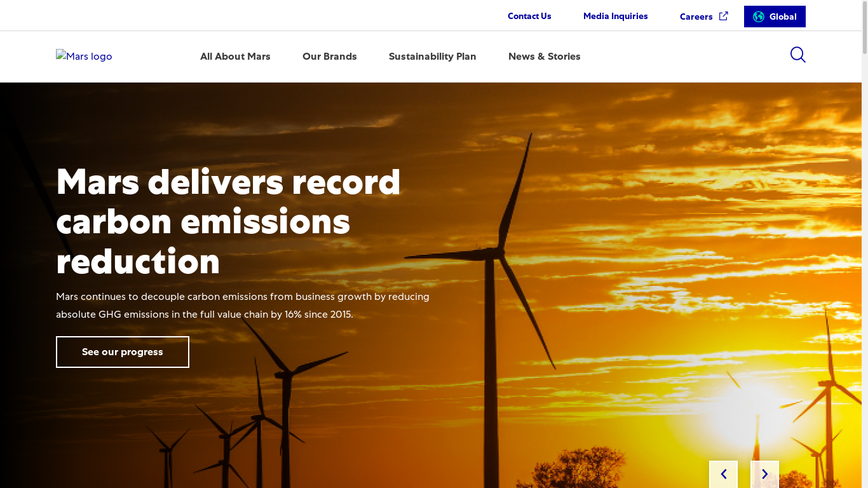868x488 pixels.
Task: Click the Mars logo image
Action: click(84, 56)
